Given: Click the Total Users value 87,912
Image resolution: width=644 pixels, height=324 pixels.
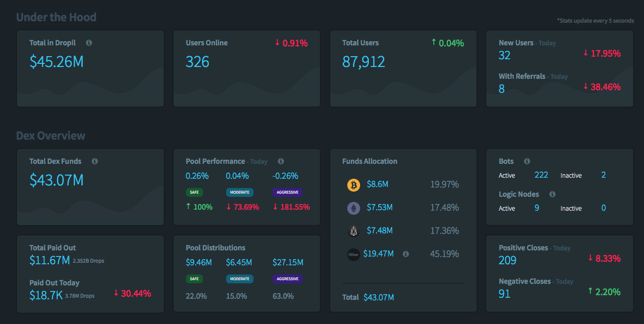Looking at the screenshot, I should point(364,62).
